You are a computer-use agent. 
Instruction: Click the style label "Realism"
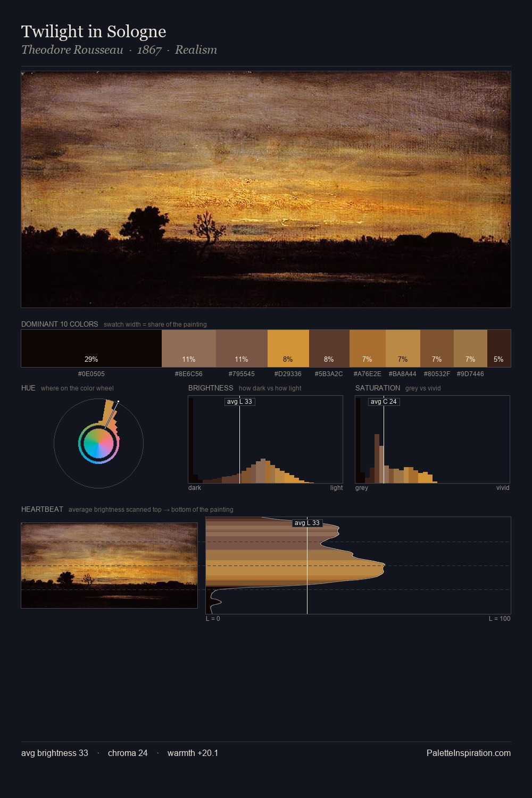[x=196, y=50]
